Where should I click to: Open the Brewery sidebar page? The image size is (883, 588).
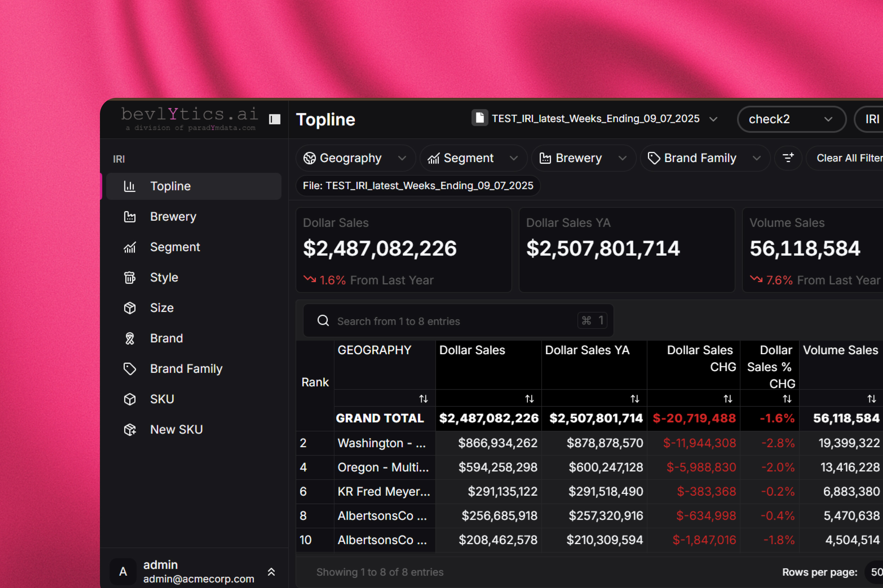click(x=173, y=217)
